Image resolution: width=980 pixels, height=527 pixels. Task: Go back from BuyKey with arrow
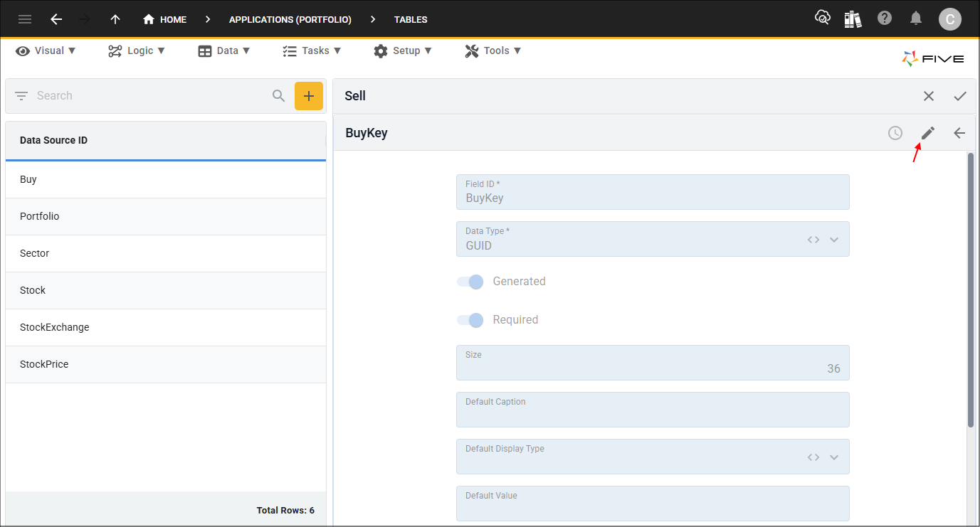[959, 133]
